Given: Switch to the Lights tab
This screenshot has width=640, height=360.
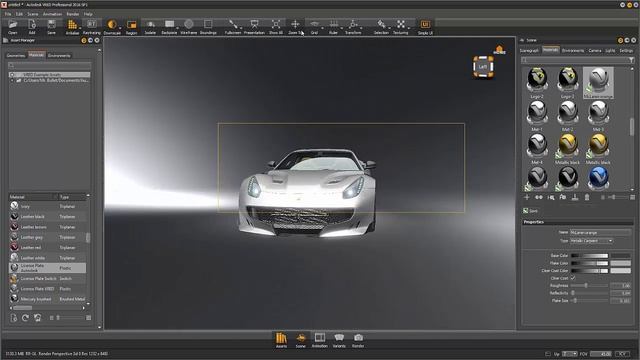Looking at the screenshot, I should 610,51.
